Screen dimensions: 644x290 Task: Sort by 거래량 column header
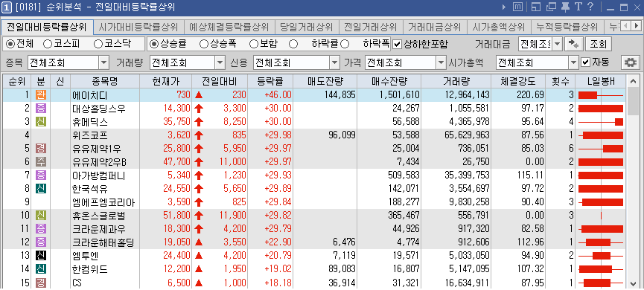click(456, 81)
